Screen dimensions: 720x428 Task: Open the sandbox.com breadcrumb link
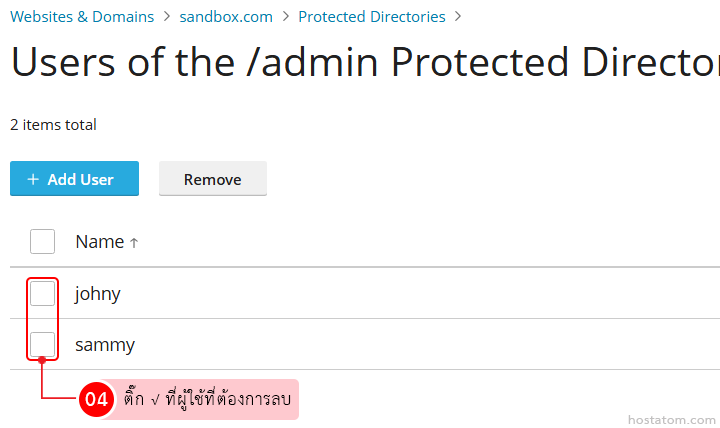226,17
